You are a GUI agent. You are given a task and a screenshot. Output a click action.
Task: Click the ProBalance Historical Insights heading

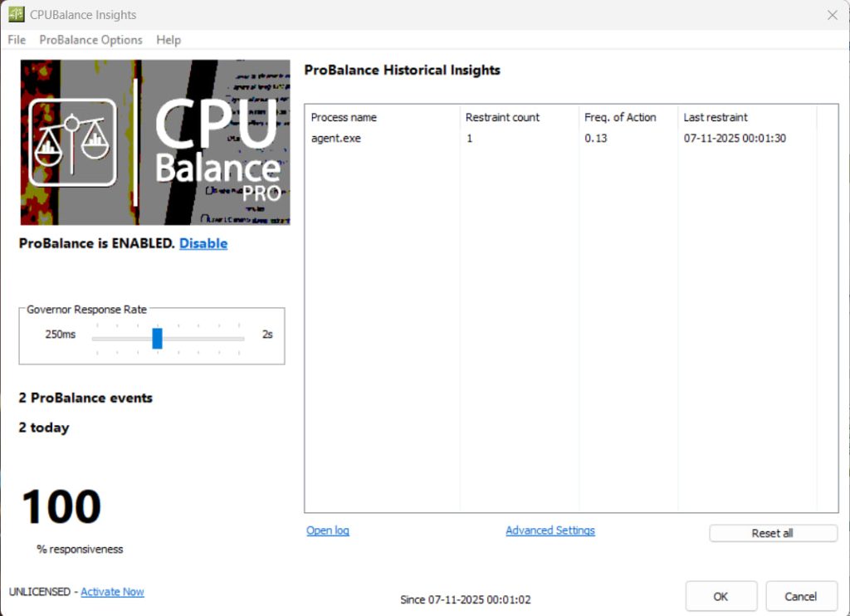tap(403, 70)
